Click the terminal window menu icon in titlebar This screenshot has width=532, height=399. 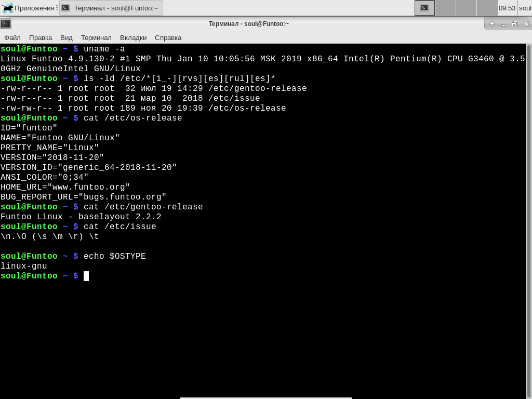tap(6, 23)
